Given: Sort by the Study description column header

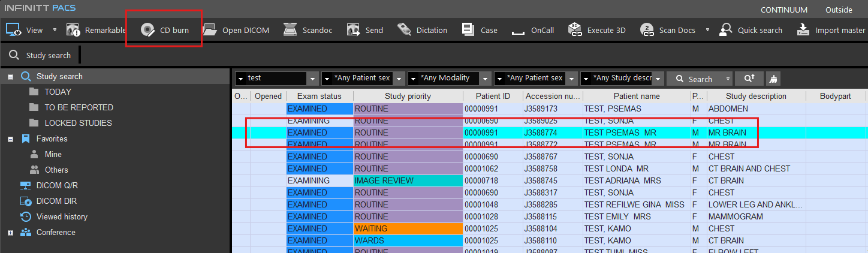Looking at the screenshot, I should point(756,96).
